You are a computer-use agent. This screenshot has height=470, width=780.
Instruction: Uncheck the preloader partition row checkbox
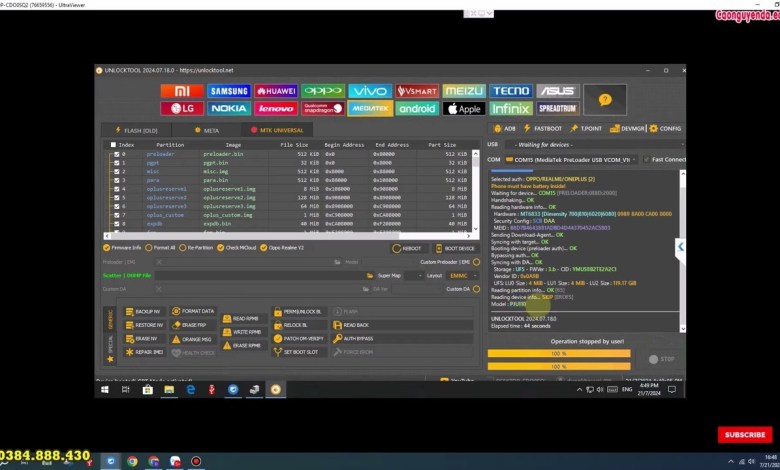click(116, 154)
